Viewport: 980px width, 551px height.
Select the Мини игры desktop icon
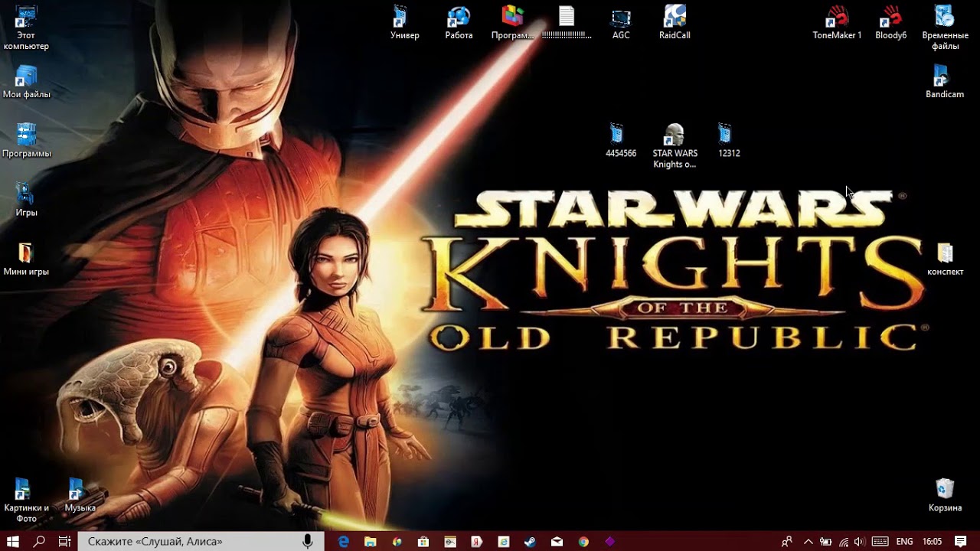(26, 259)
